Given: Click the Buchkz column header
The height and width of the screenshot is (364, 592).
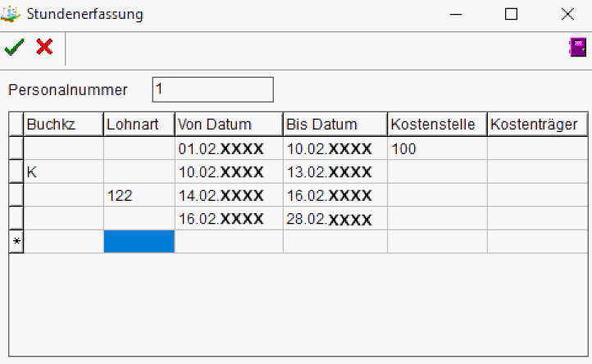Looking at the screenshot, I should [63, 125].
